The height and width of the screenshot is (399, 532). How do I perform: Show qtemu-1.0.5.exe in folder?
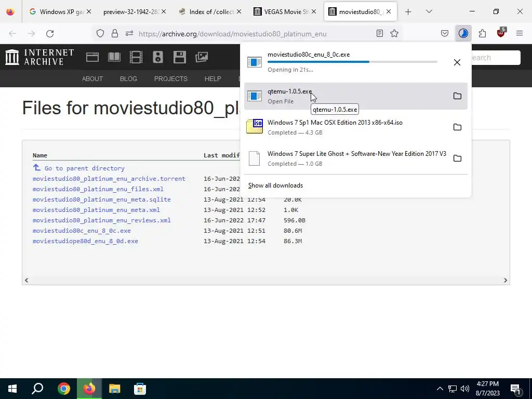coord(457,96)
